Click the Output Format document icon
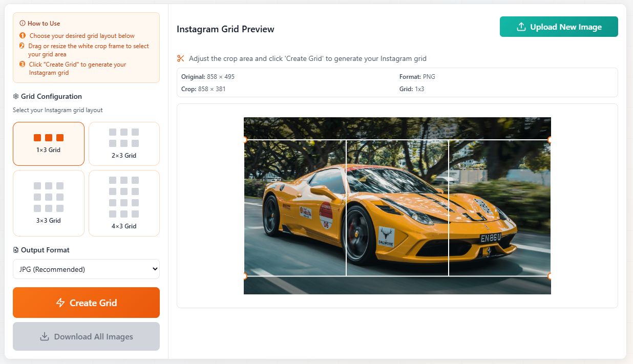The height and width of the screenshot is (364, 633). pos(16,250)
